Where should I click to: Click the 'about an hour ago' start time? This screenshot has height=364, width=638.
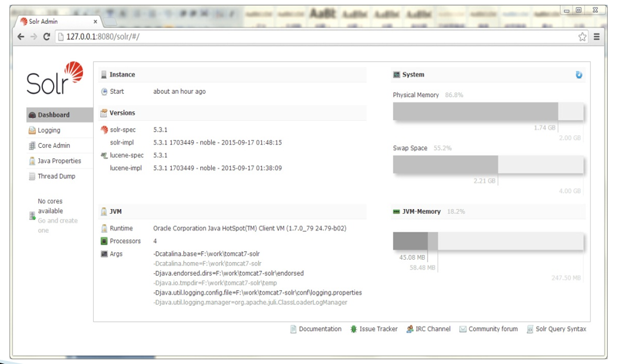pyautogui.click(x=179, y=92)
